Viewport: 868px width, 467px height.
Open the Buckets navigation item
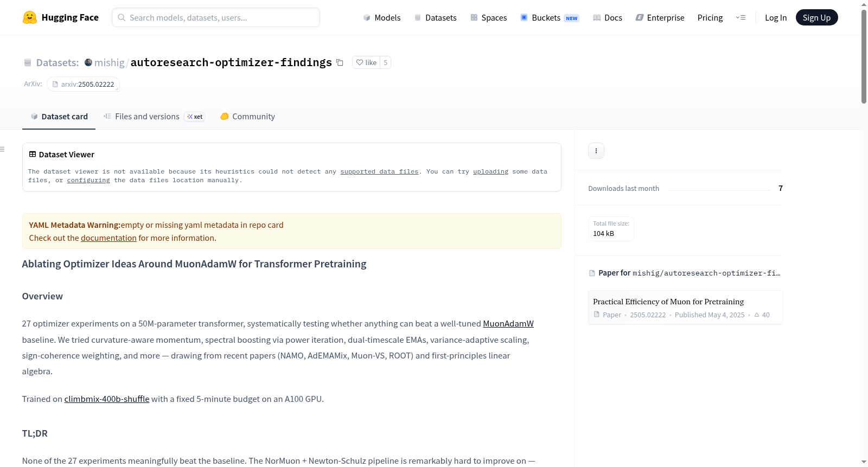pos(550,17)
